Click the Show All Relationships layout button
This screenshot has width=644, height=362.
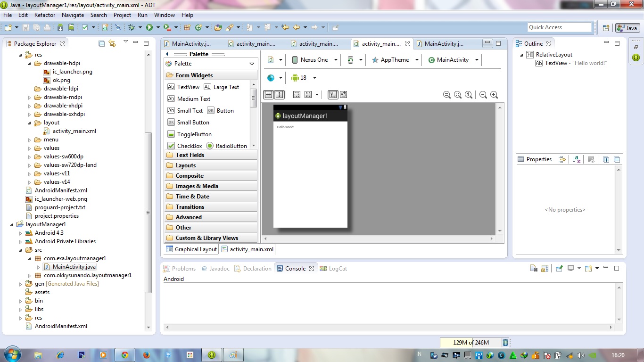(344, 95)
